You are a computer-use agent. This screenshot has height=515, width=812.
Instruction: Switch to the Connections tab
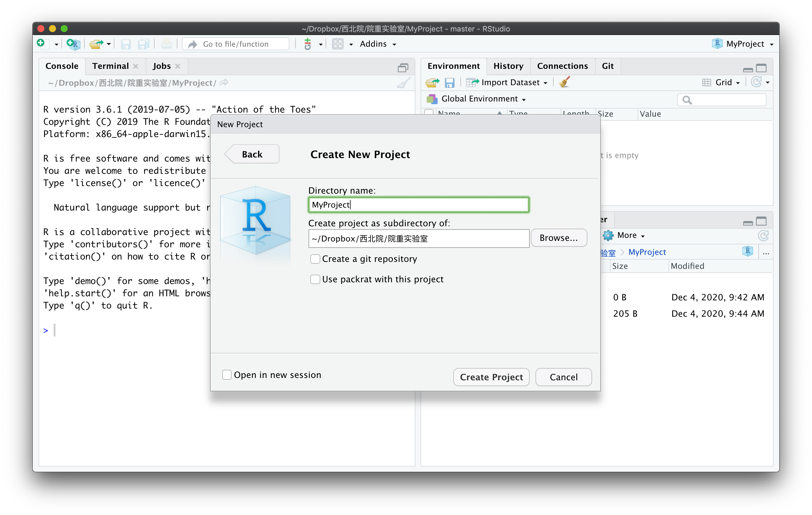click(562, 66)
